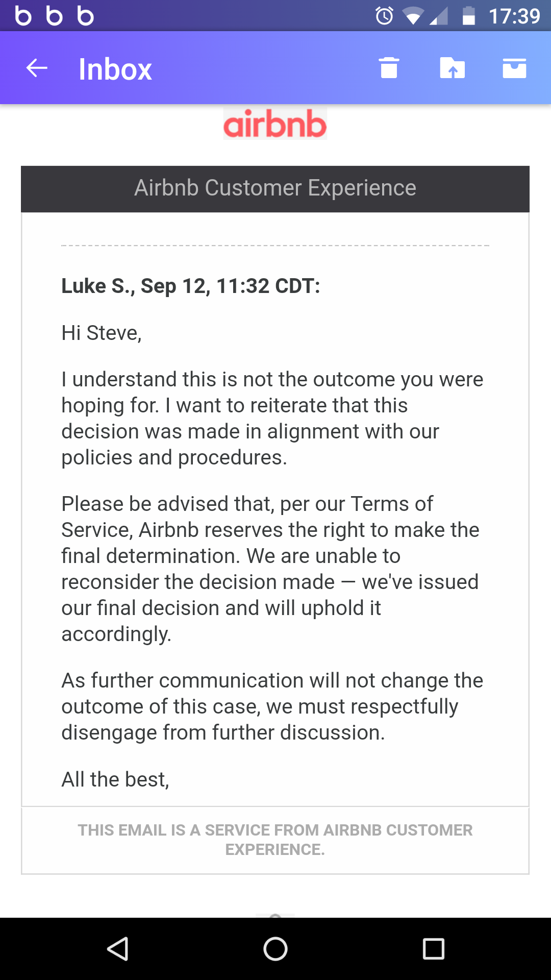Tap the move-to-folder icon

pyautogui.click(x=452, y=68)
